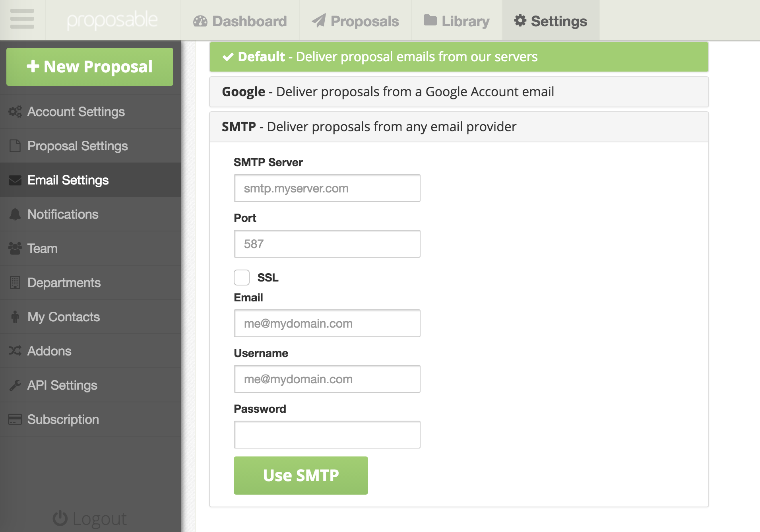Click the Email field label
Image resolution: width=760 pixels, height=532 pixels.
tap(248, 297)
